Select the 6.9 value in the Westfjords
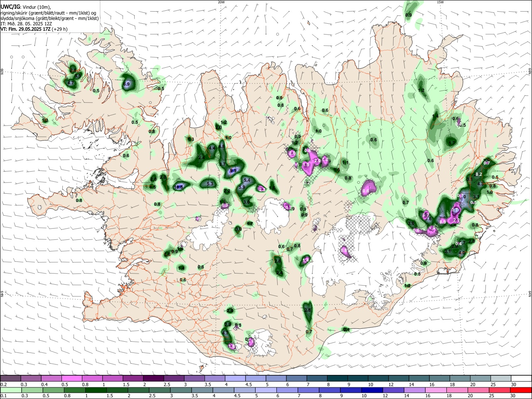532x399 pixels. tap(127, 84)
